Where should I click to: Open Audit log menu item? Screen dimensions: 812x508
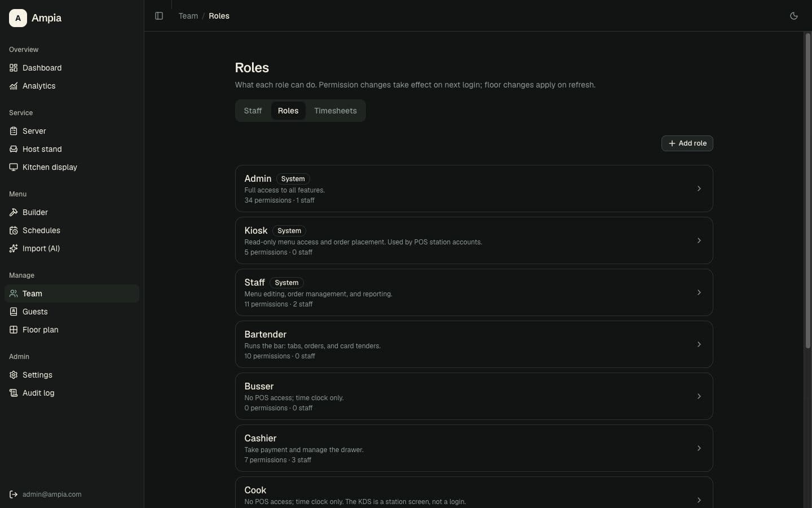(x=72, y=393)
